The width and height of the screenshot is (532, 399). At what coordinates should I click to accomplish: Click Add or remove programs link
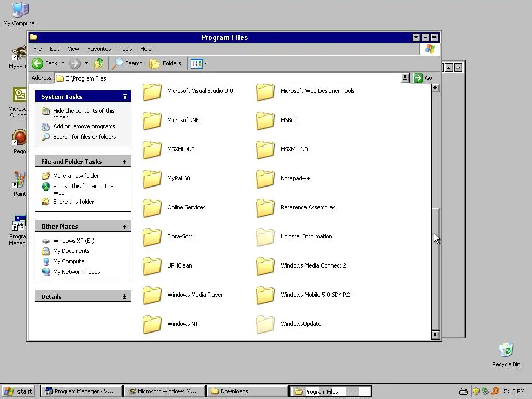84,126
